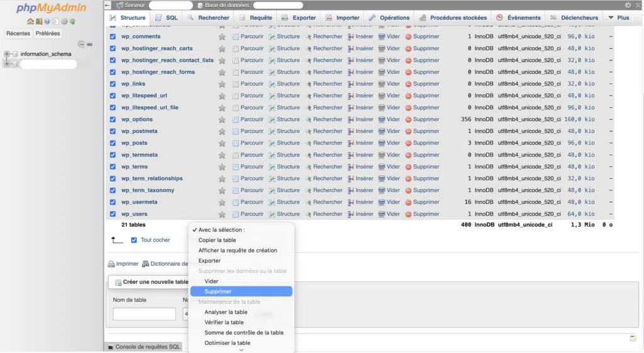Click the page settings gear icon top right
The height and width of the screenshot is (353, 644).
click(x=628, y=5)
